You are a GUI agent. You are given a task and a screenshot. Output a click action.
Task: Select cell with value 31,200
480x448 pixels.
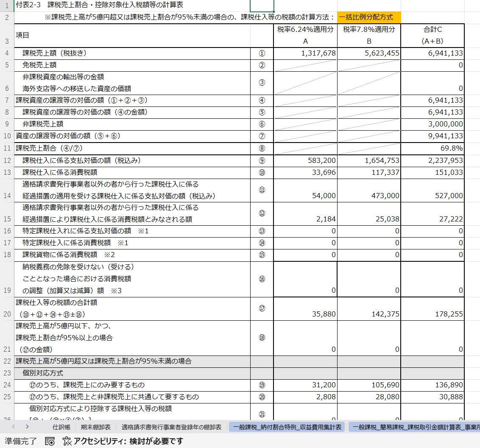click(305, 385)
